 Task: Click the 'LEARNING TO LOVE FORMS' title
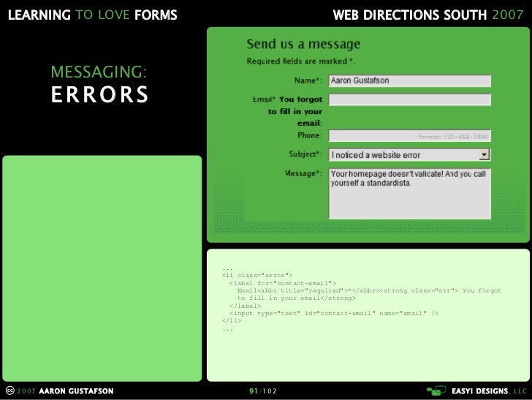[93, 15]
